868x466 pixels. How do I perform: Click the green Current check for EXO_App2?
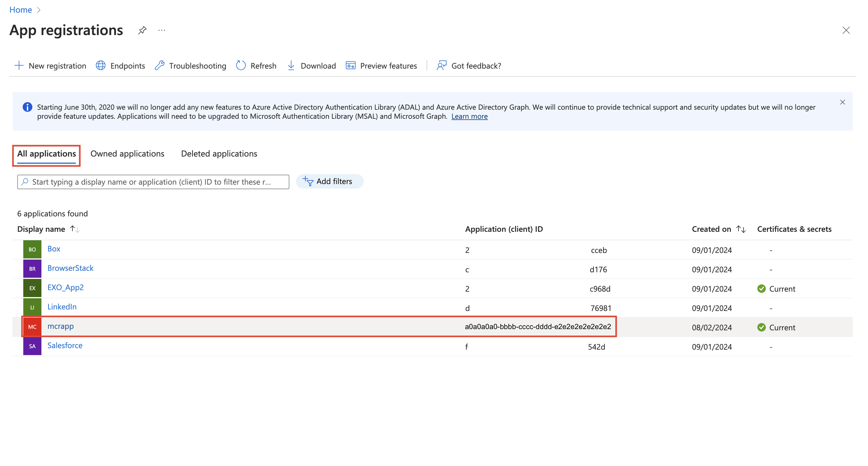coord(761,289)
